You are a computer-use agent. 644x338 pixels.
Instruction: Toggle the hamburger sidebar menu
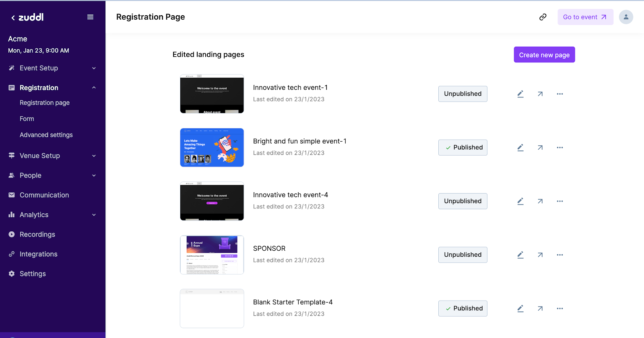pyautogui.click(x=90, y=17)
